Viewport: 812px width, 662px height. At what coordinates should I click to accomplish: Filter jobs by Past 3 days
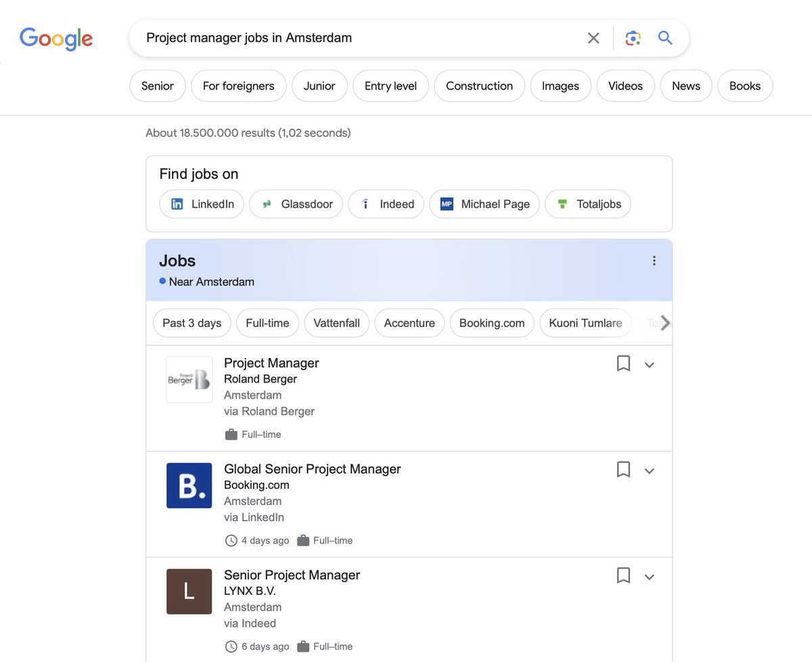coord(192,323)
